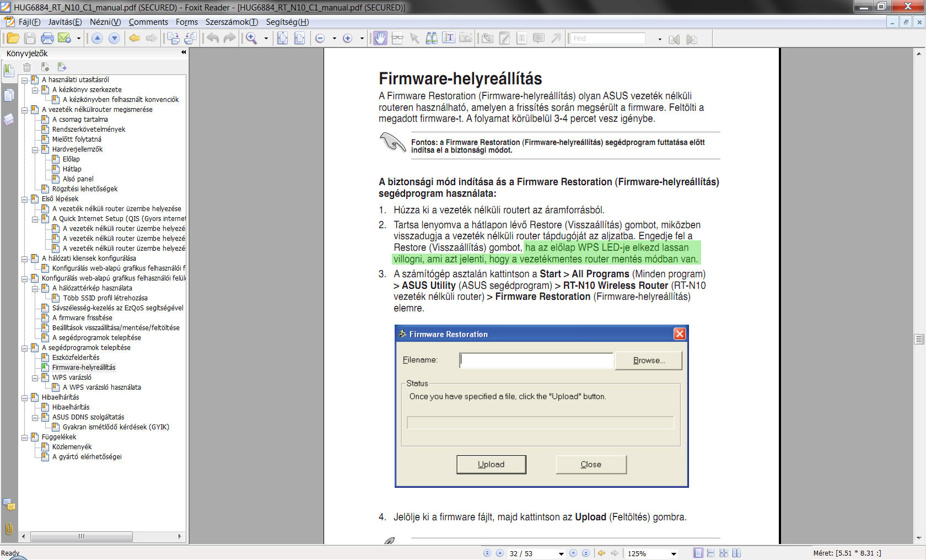Click the Undo toolbar icon

[x=213, y=38]
